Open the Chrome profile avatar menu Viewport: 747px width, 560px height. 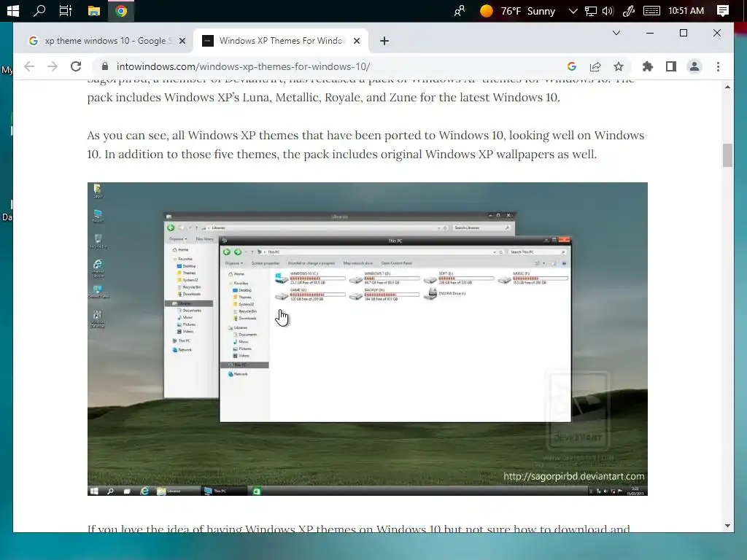pyautogui.click(x=694, y=66)
